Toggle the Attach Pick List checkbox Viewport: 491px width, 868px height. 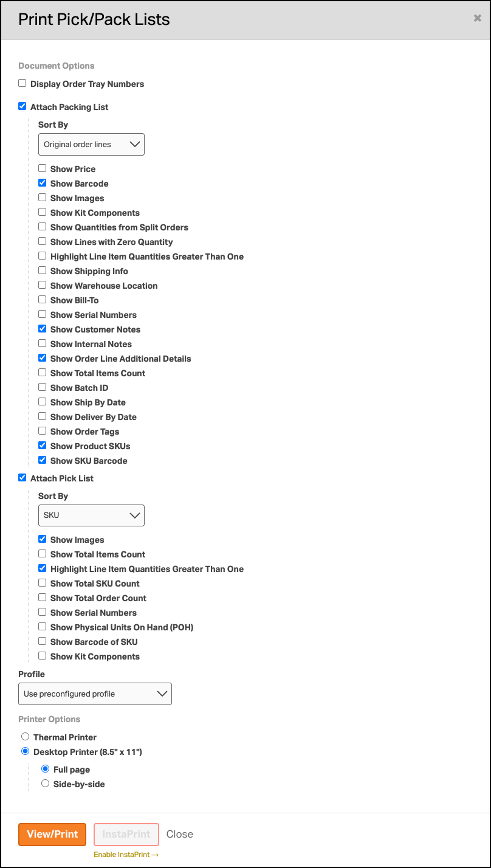click(22, 478)
